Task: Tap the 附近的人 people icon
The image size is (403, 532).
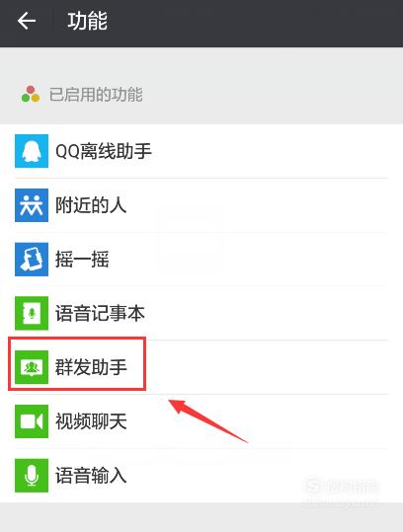Action: [32, 205]
